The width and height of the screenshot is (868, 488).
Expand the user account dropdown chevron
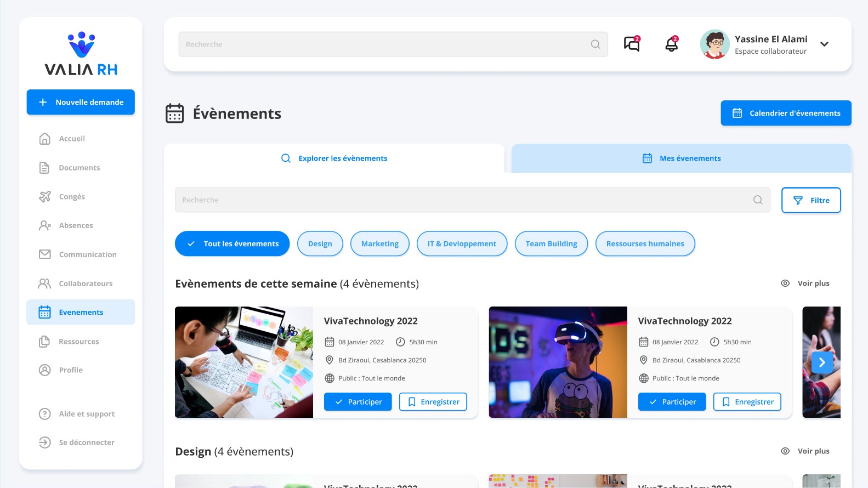point(824,44)
